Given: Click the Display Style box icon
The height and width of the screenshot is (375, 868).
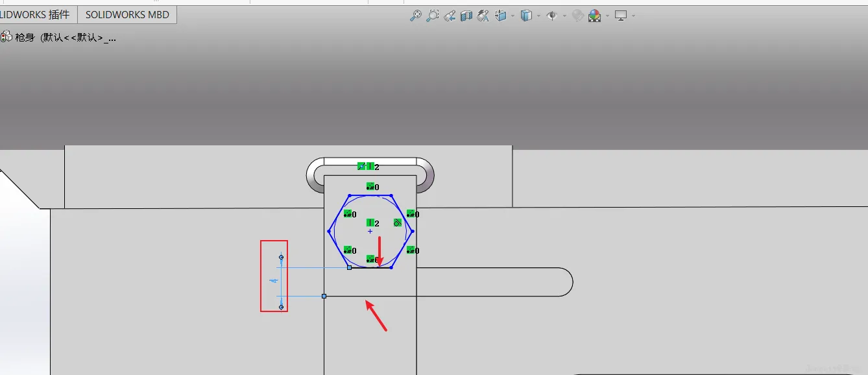Looking at the screenshot, I should pos(526,16).
